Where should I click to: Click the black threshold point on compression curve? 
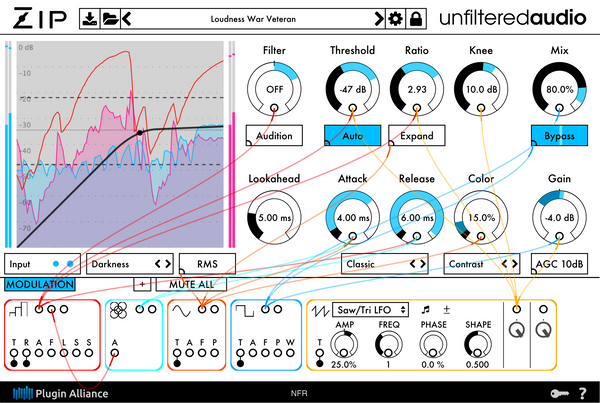coord(140,133)
